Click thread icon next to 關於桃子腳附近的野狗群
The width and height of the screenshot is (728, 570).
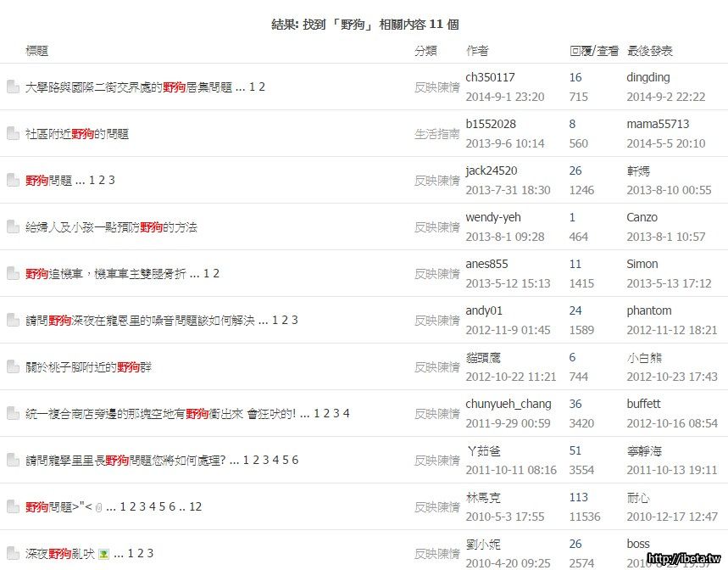[13, 367]
